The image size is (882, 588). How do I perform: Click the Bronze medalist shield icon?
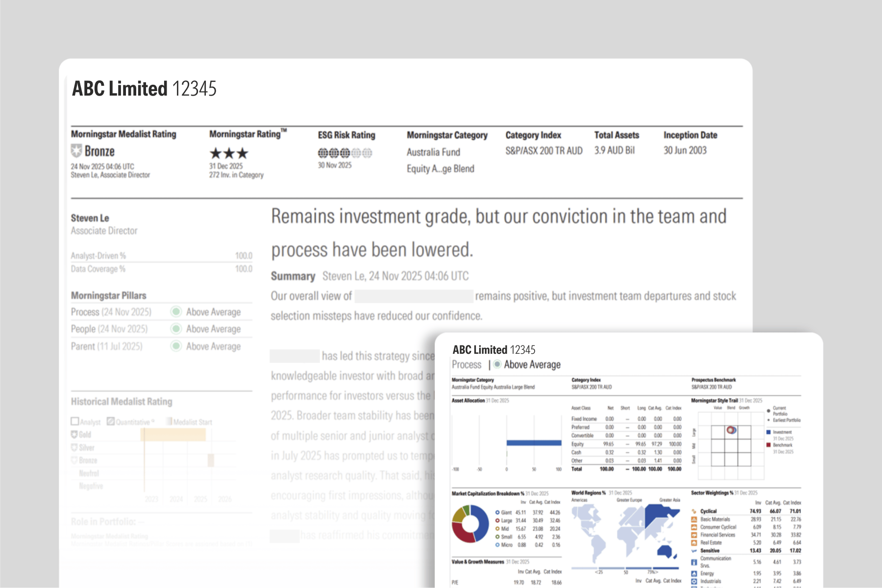click(76, 151)
